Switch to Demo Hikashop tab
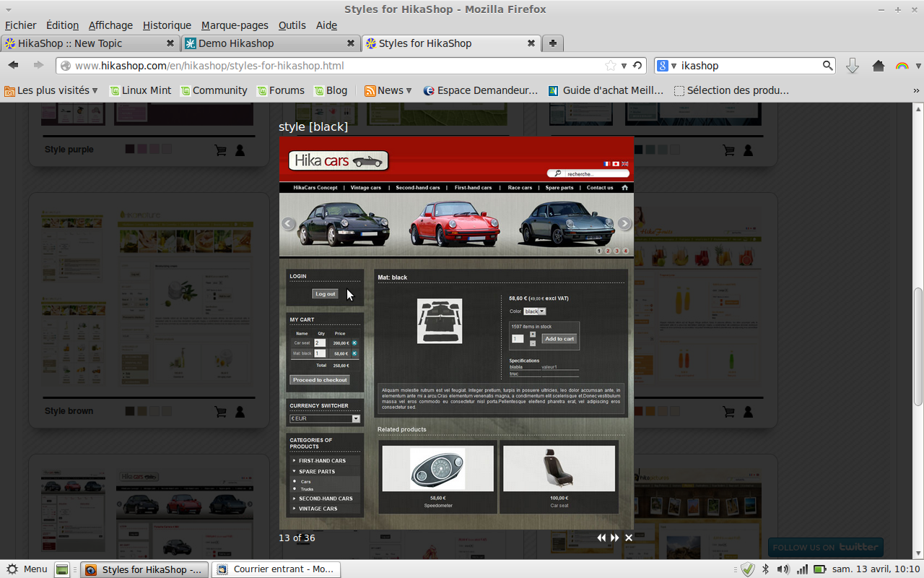Viewport: 924px width, 578px height. [270, 43]
